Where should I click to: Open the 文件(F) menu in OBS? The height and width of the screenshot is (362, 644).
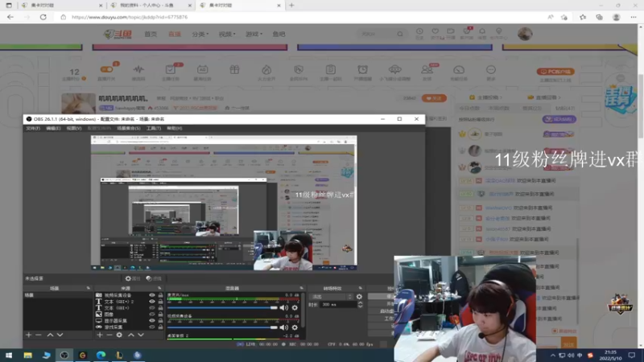[x=33, y=129]
